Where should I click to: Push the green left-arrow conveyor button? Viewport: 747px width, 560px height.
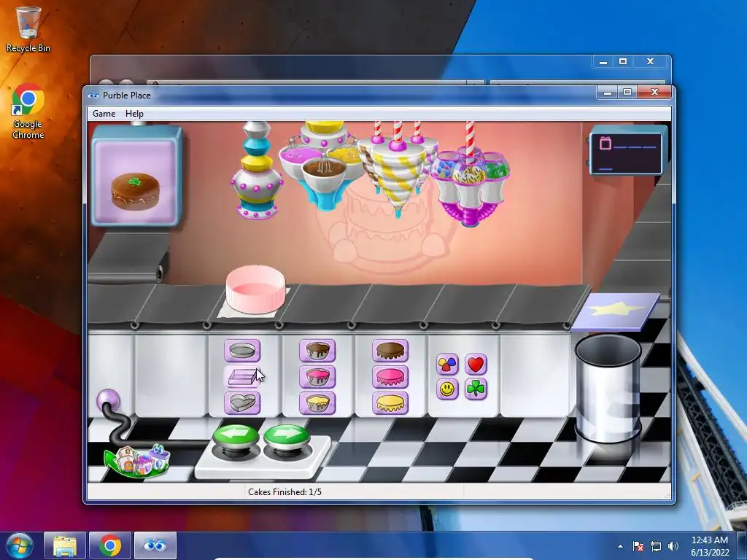(x=236, y=437)
